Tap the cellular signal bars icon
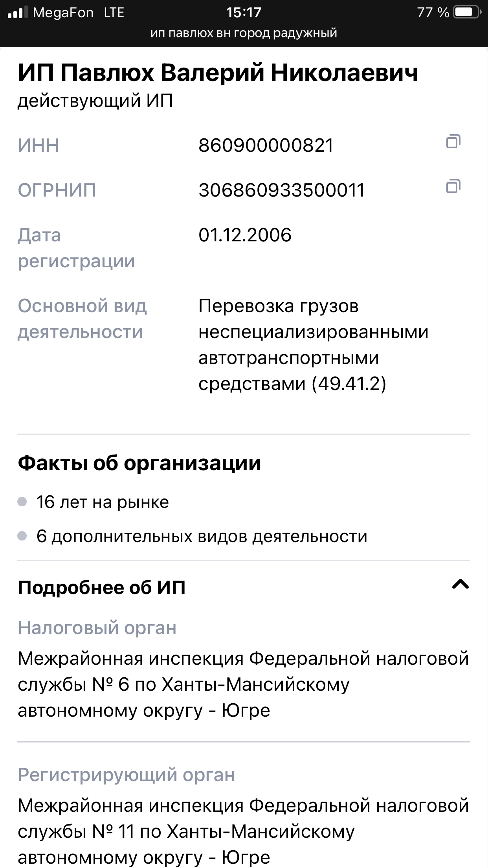The width and height of the screenshot is (488, 868). tap(18, 13)
